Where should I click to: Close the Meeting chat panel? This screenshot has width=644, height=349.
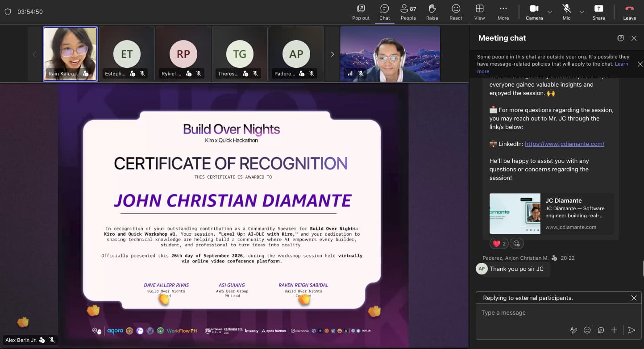(x=634, y=38)
